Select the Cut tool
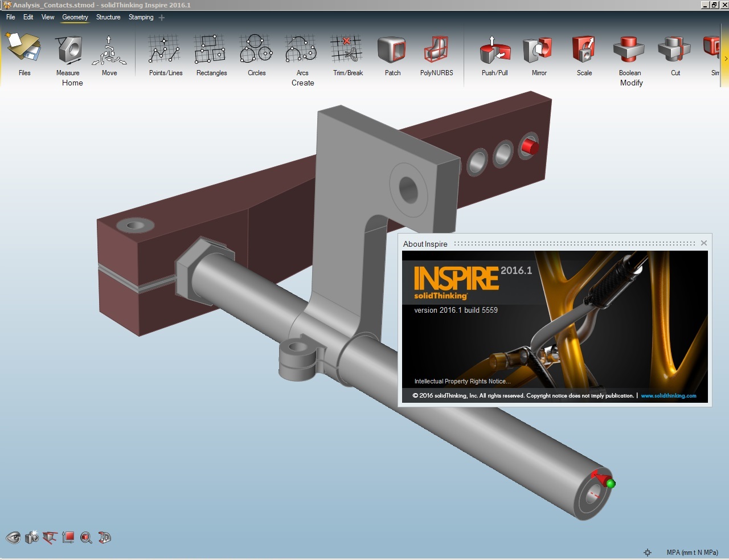Screen dimensions: 729x560 point(674,50)
